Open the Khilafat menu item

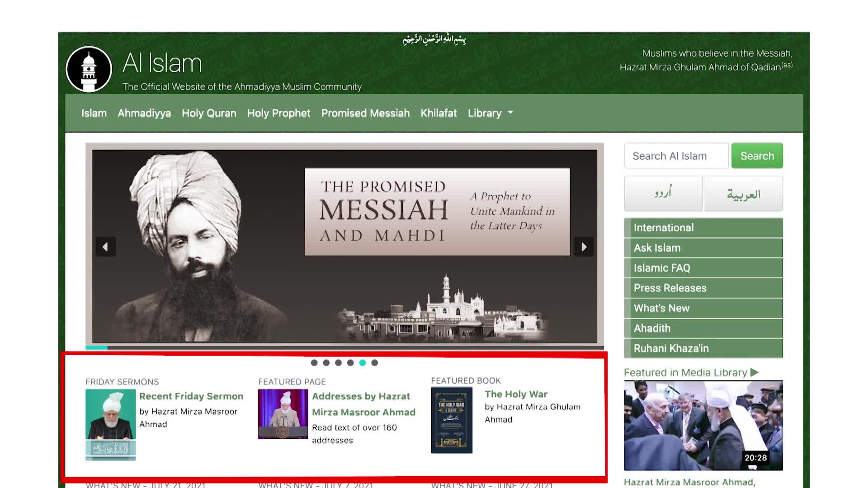439,113
